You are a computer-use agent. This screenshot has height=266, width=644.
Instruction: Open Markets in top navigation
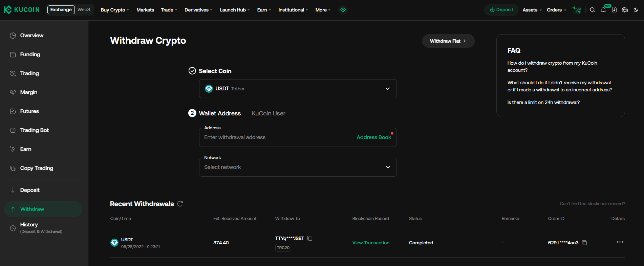pos(145,10)
